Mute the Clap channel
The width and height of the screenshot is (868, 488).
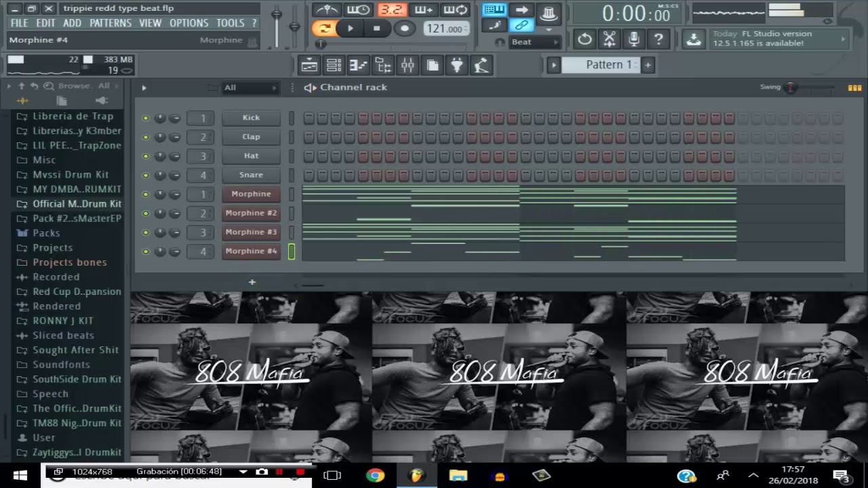[x=145, y=137]
